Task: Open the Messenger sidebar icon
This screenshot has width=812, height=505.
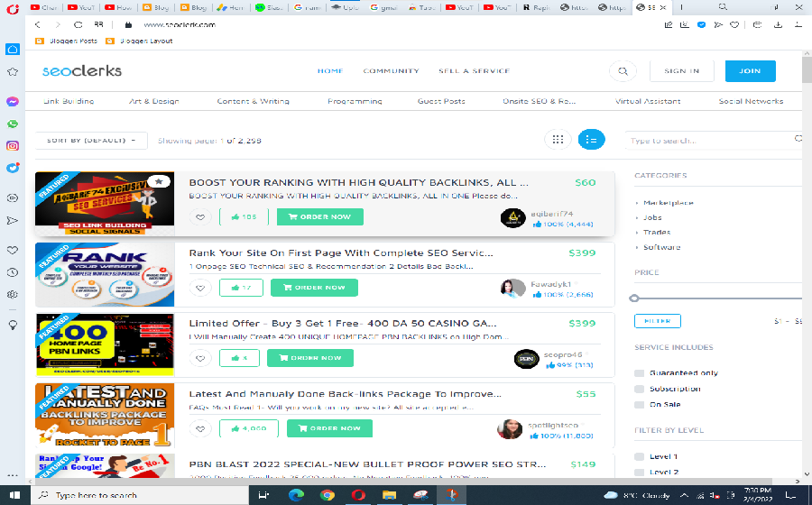Action: [x=13, y=101]
